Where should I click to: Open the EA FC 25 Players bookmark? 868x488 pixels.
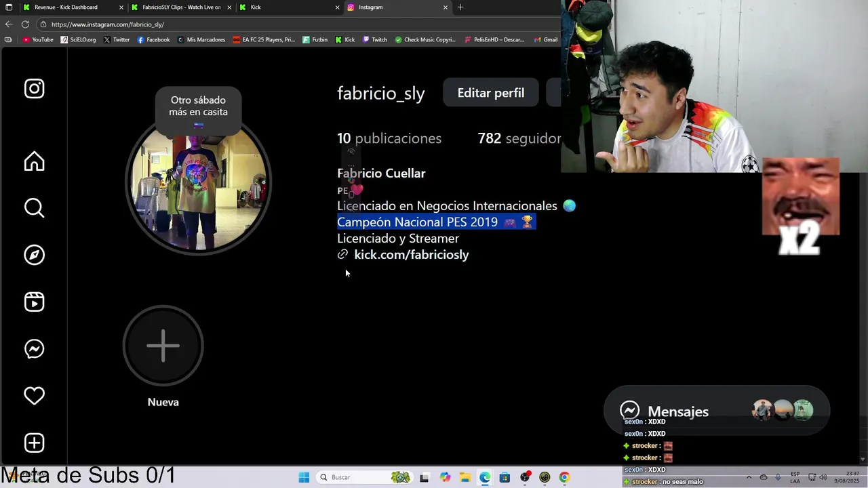click(x=264, y=40)
